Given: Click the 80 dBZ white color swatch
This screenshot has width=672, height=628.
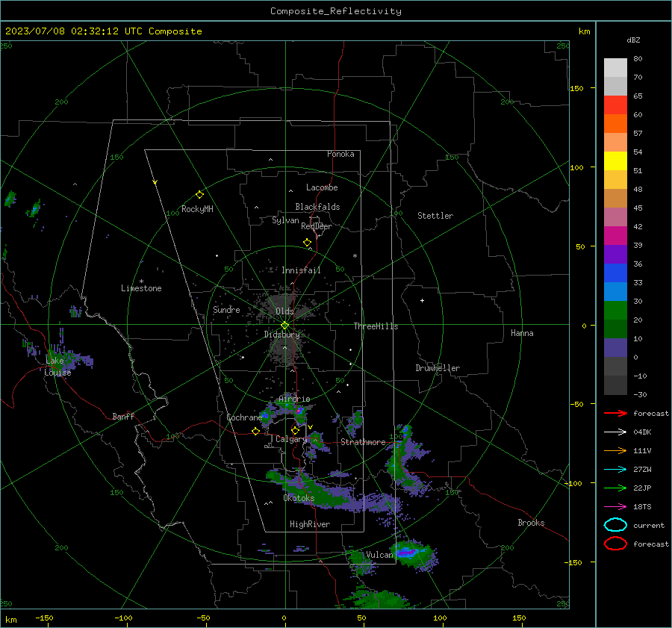Looking at the screenshot, I should (615, 67).
